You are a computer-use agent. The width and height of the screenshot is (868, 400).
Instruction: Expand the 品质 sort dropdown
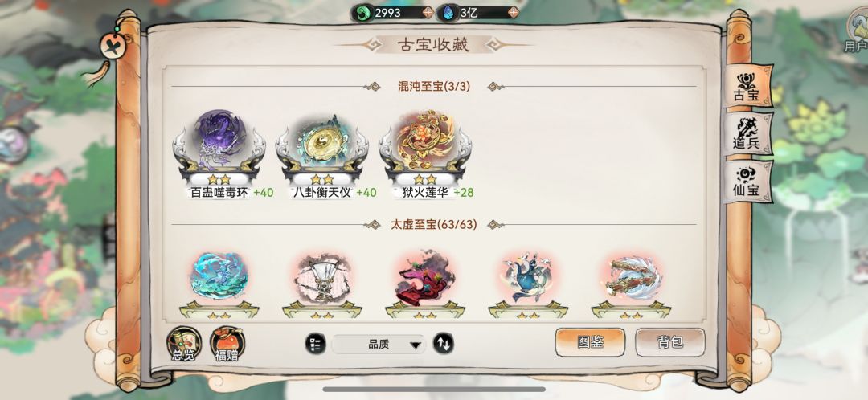[x=379, y=344]
